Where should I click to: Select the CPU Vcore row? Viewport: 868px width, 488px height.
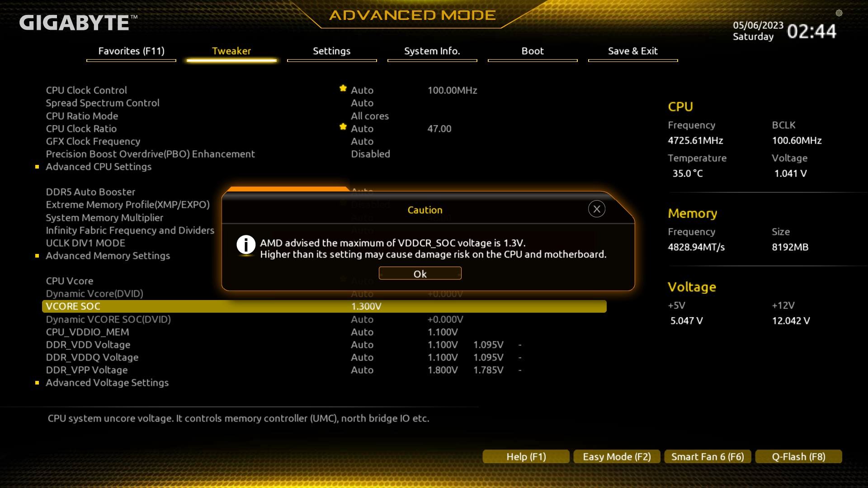pyautogui.click(x=70, y=281)
